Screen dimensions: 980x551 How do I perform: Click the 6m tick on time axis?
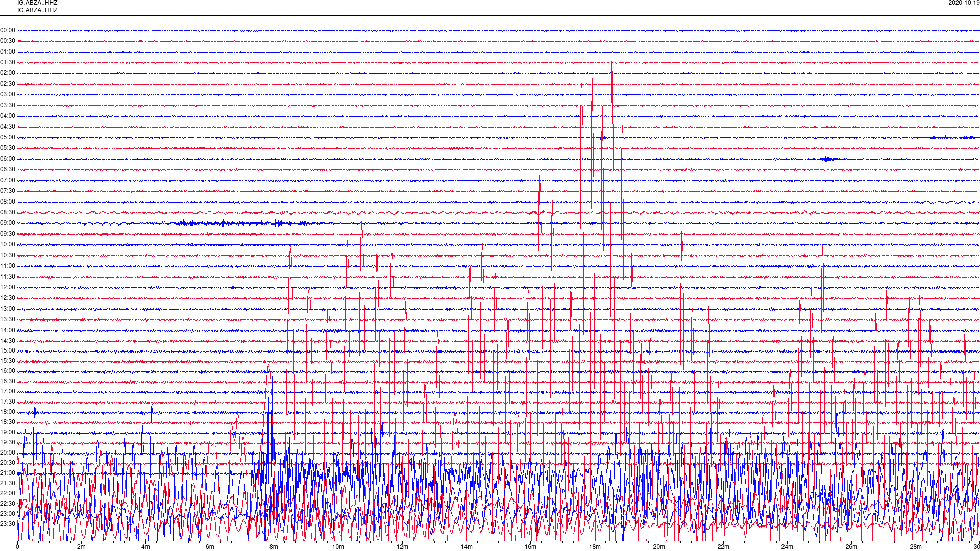(210, 547)
